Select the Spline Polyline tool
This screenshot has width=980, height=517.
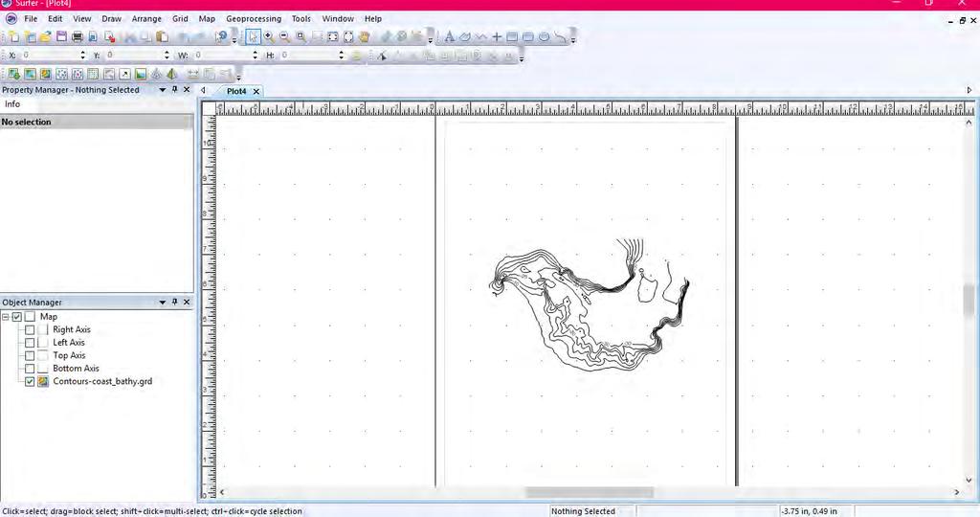[561, 37]
